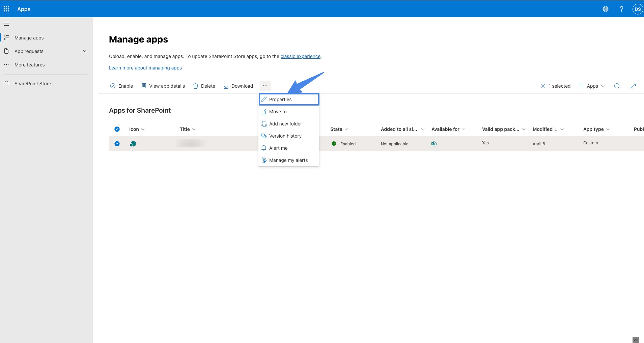
Task: Open the Microsoft 365 app launcher waffle
Action: [x=6, y=9]
